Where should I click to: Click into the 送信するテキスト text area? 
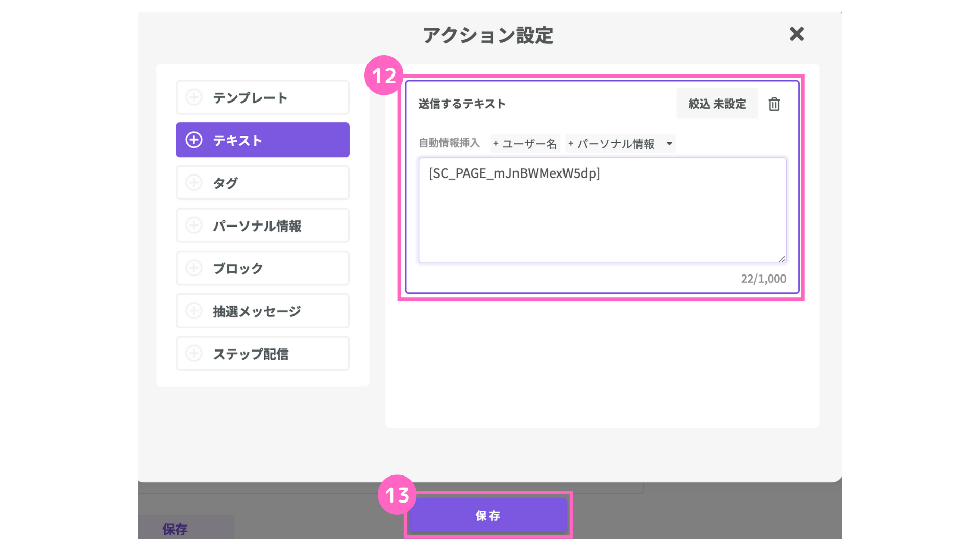coord(602,210)
